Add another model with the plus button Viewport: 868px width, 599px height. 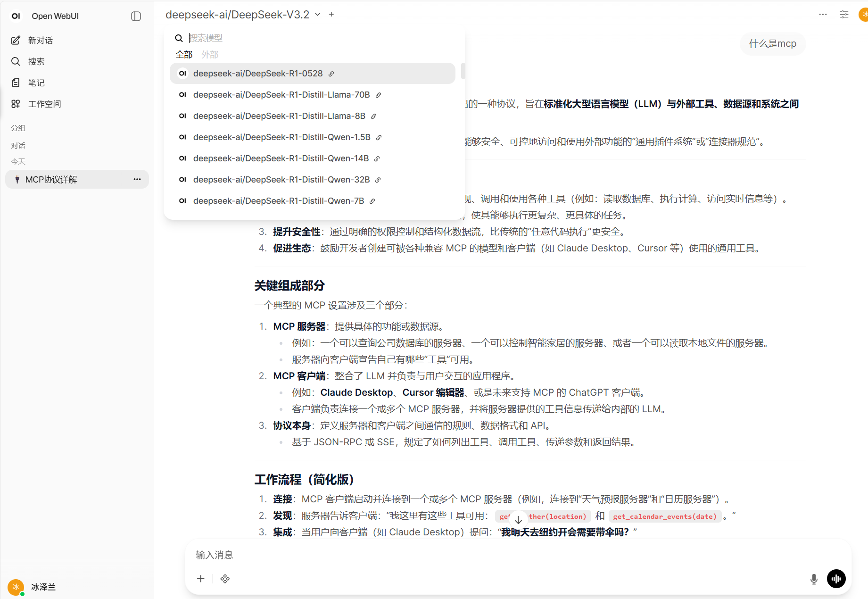point(331,15)
